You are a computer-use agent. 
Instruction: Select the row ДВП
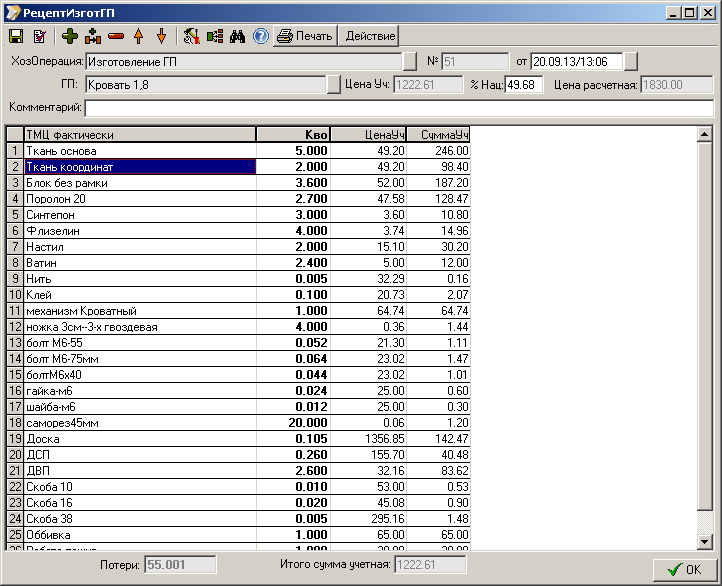(238, 471)
